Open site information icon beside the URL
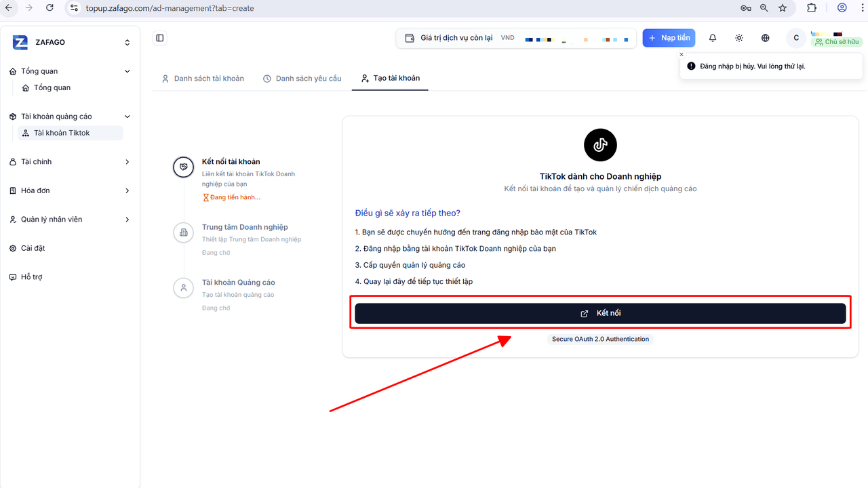 [x=75, y=8]
